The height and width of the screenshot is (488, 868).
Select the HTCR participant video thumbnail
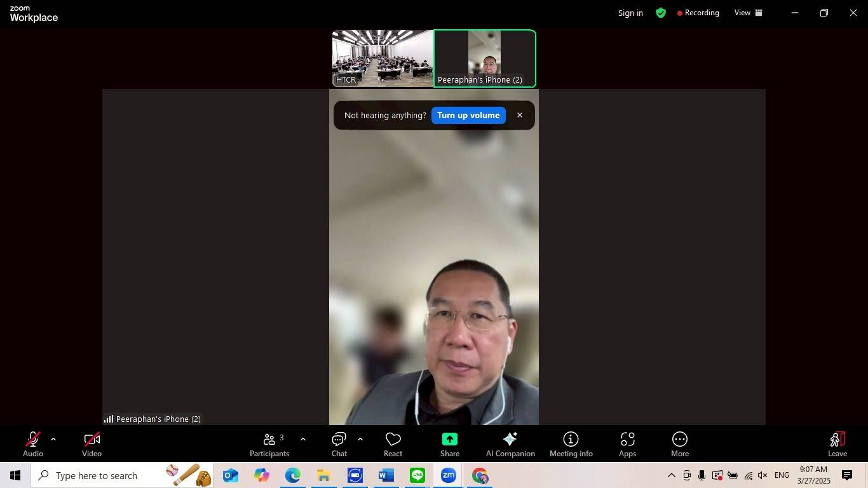pos(383,58)
